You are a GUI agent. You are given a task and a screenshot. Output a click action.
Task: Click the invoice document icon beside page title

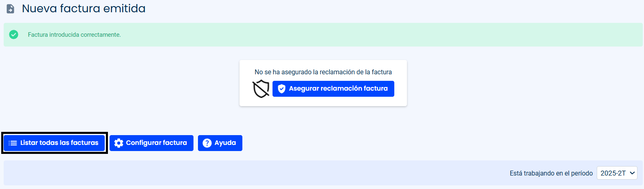[x=11, y=9]
